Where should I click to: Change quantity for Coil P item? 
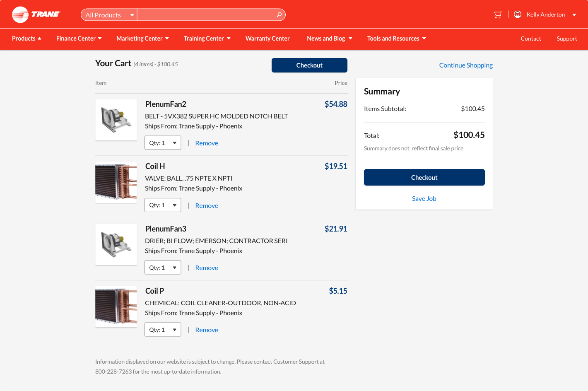[x=163, y=330]
